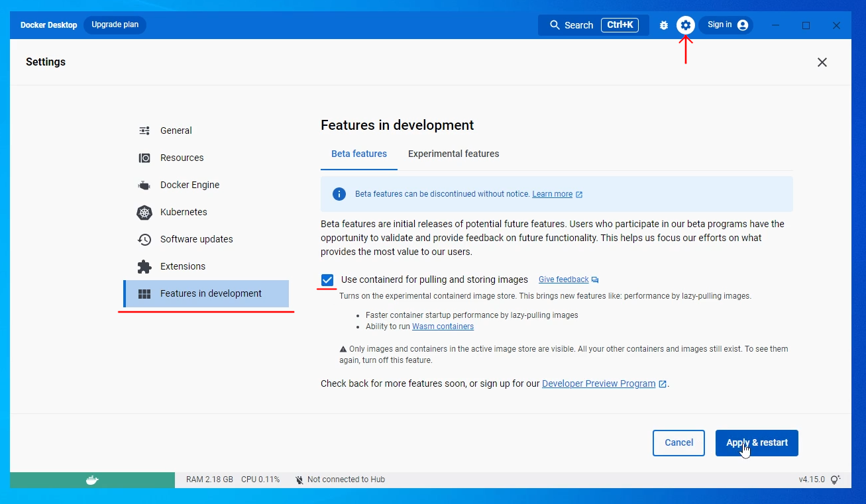Minimize the Docker Desktop window

point(776,25)
